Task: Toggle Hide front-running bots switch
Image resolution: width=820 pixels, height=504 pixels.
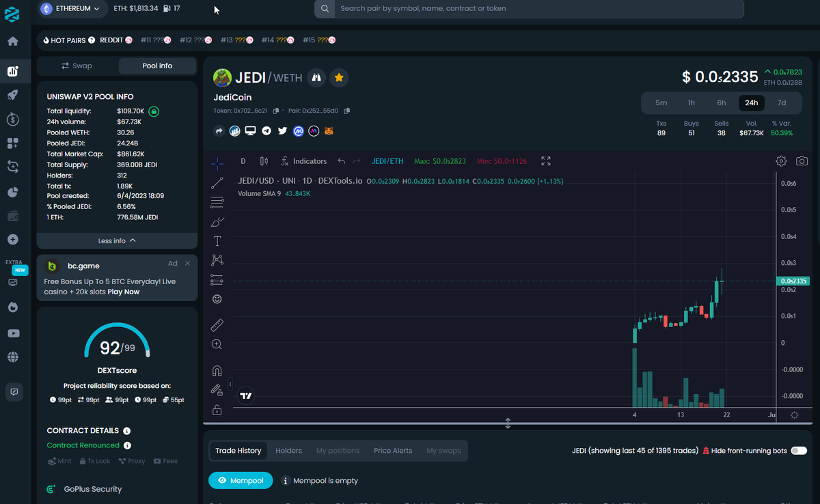Action: [x=799, y=451]
